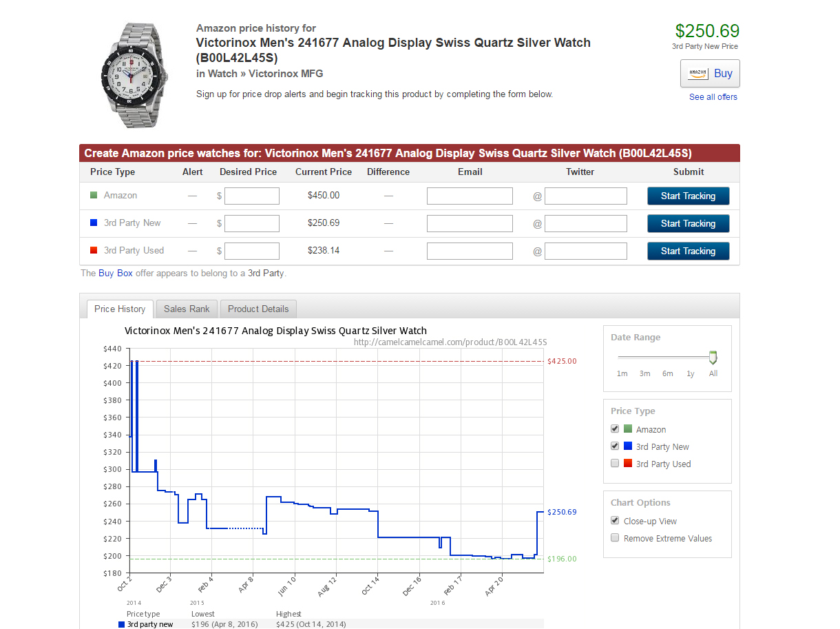This screenshot has width=840, height=629.
Task: Click the Date Range slider handle
Action: pyautogui.click(x=713, y=358)
